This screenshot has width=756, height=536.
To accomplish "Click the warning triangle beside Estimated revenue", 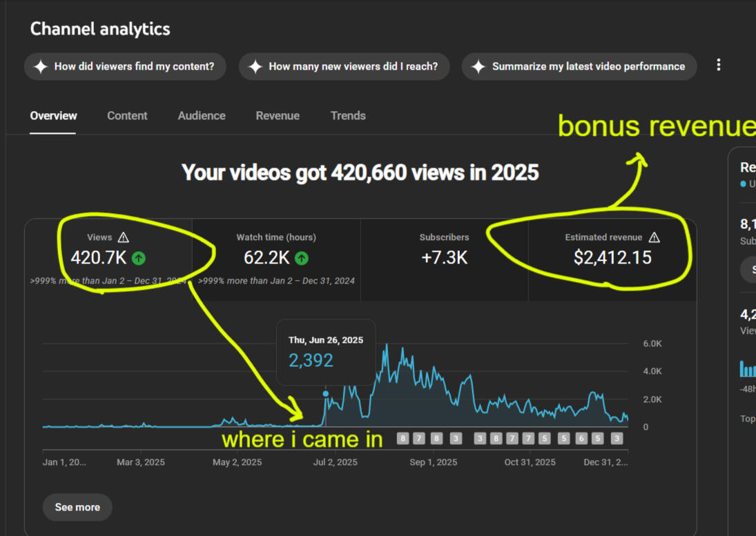I will pos(655,237).
